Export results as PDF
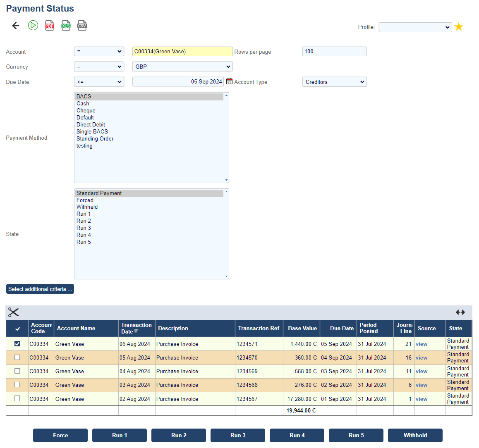 49,26
